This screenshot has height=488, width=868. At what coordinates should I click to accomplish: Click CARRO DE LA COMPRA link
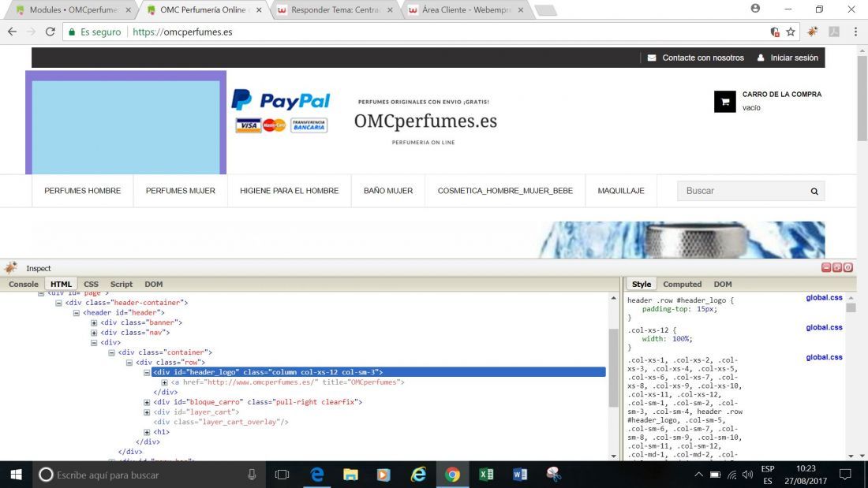pyautogui.click(x=782, y=94)
